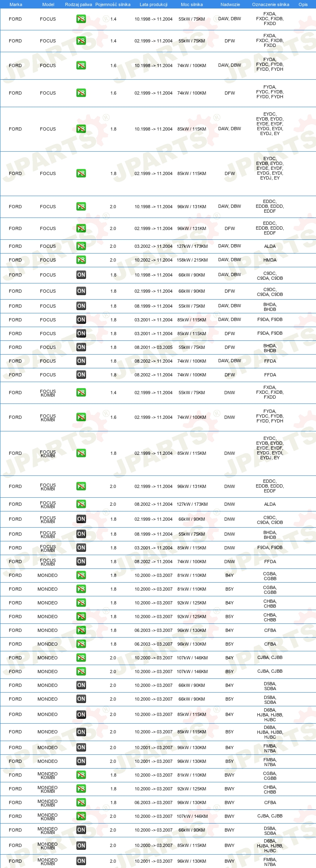This screenshot has height=868, width=316.
Task: Click ON diesel icon in Mondeo 66kW B4Y row
Action: coord(81,685)
